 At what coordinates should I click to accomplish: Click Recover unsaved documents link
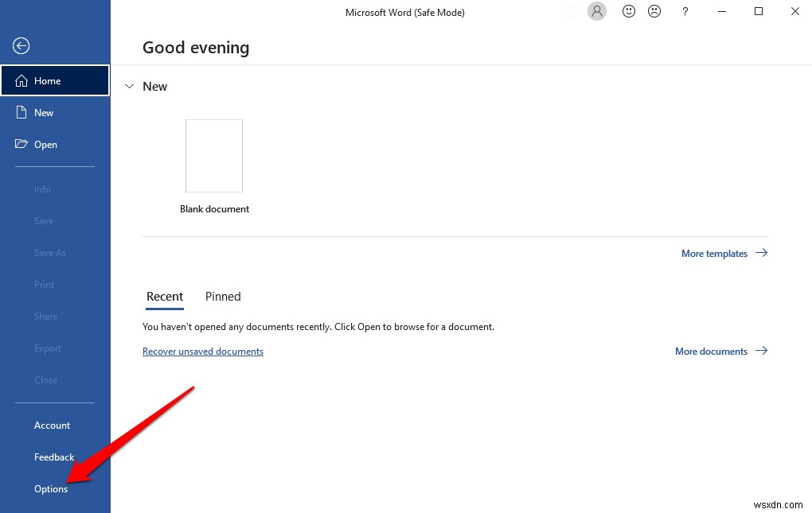pos(202,351)
